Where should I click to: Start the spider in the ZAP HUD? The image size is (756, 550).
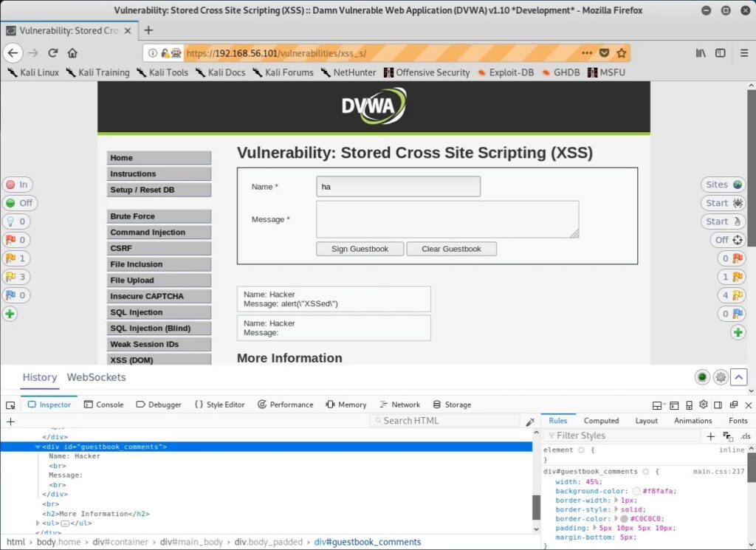pos(724,203)
